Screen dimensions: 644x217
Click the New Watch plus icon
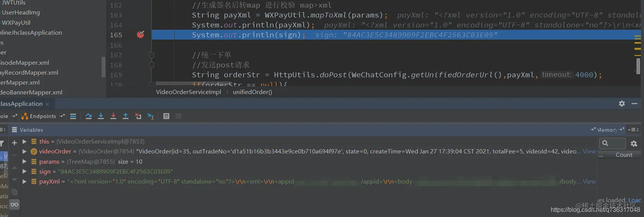[x=14, y=143]
